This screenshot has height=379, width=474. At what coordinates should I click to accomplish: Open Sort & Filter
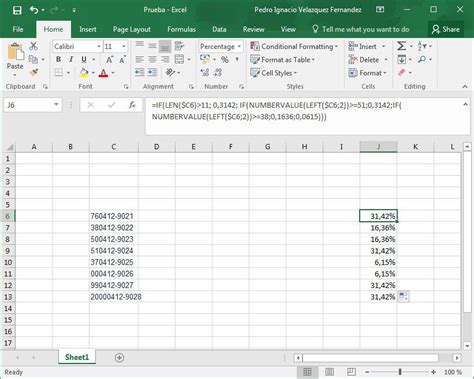[422, 46]
